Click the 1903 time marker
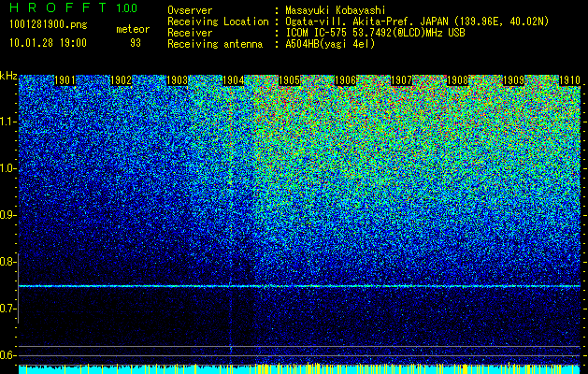588x374 pixels. click(177, 80)
